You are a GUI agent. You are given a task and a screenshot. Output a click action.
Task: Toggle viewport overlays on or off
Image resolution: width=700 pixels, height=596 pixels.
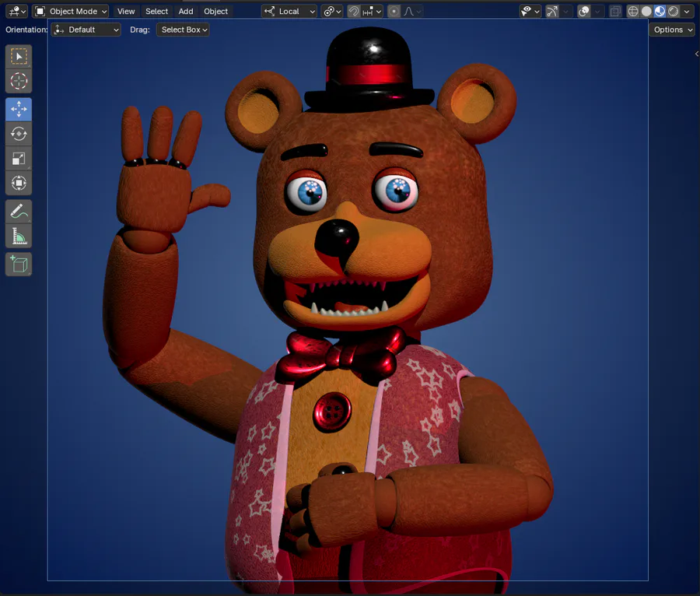[x=583, y=11]
